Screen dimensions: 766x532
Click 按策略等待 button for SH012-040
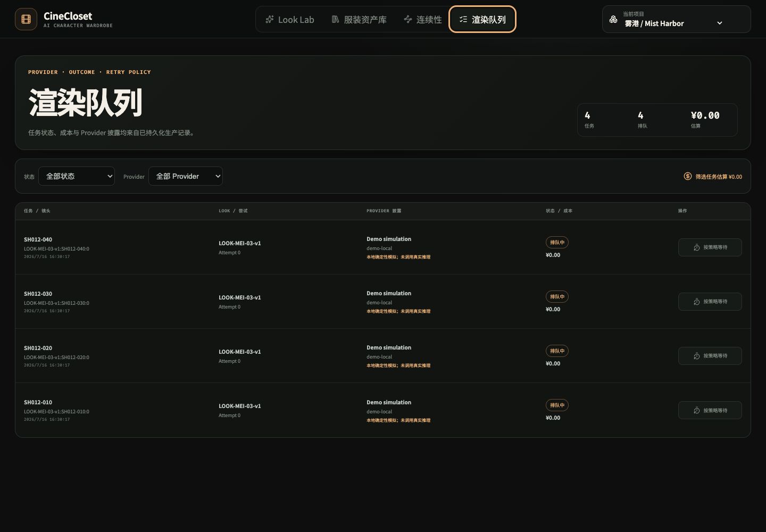(x=710, y=247)
